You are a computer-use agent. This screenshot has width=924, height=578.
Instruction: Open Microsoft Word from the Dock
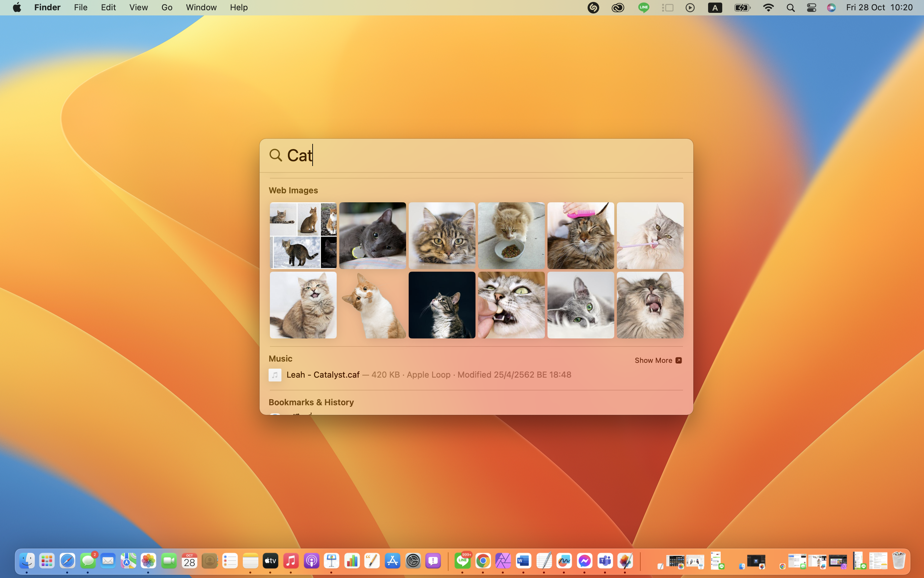click(523, 561)
